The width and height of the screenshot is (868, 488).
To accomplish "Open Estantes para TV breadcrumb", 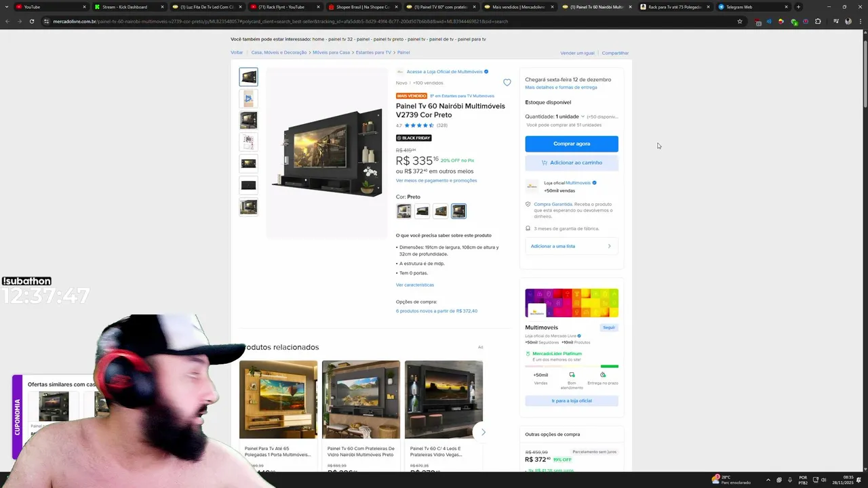I will pyautogui.click(x=374, y=52).
